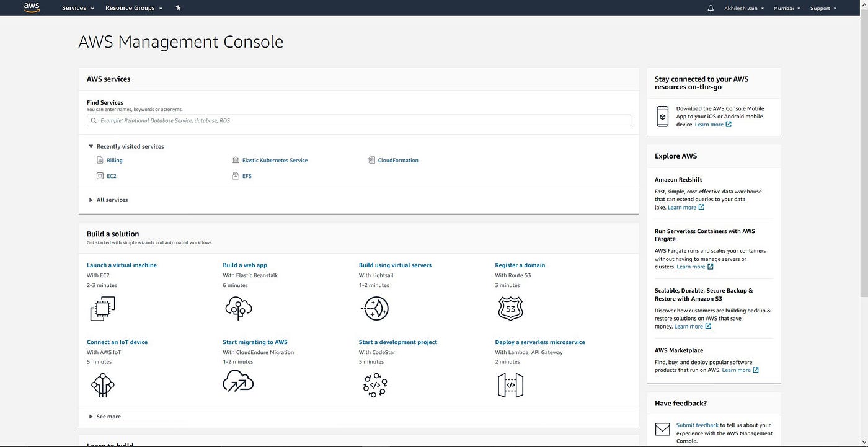Viewport: 868px width, 447px height.
Task: Click the Lightsail compass icon
Action: pyautogui.click(x=374, y=308)
